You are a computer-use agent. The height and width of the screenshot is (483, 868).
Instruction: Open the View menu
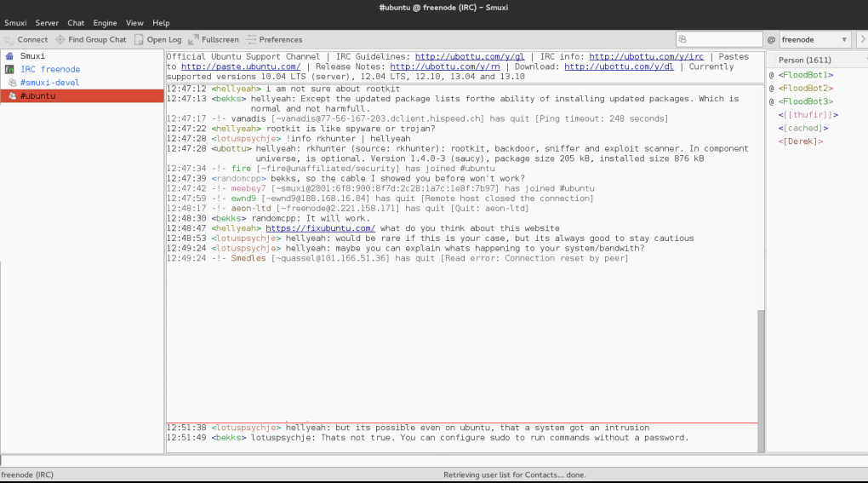tap(134, 23)
